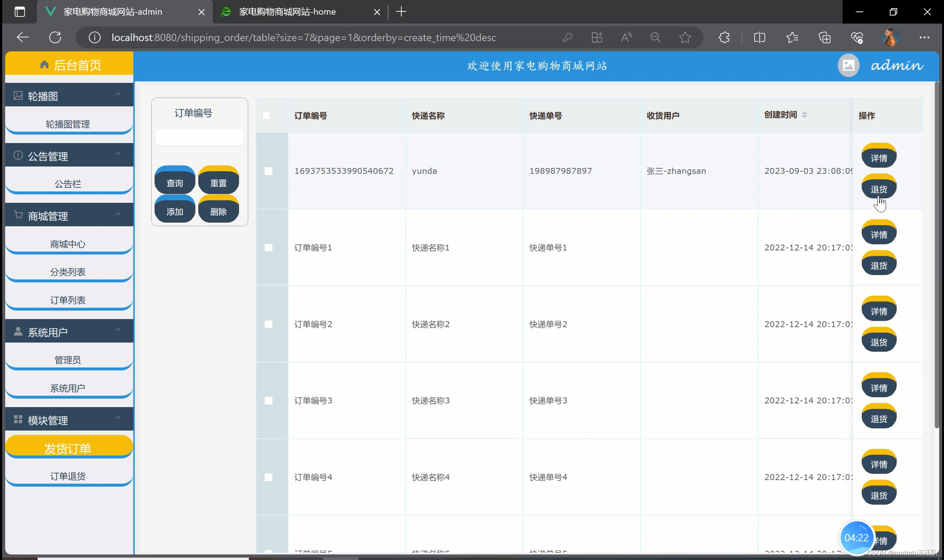Click the browser refresh icon

(55, 37)
